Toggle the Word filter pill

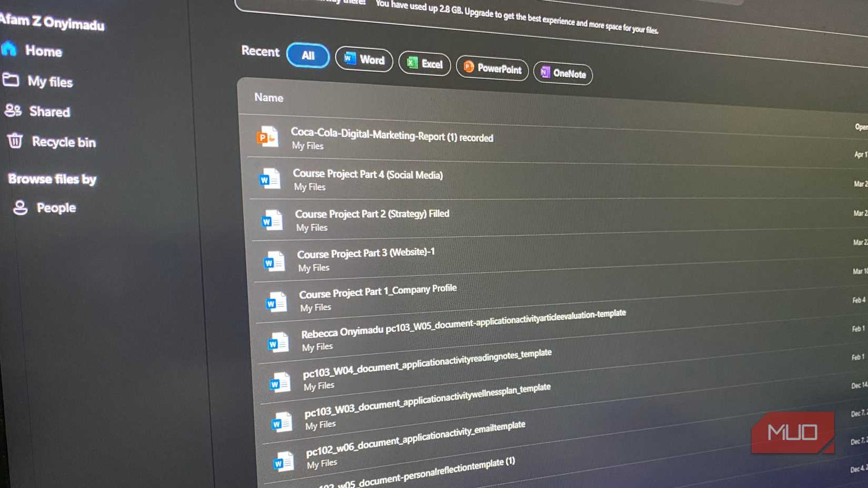(x=364, y=59)
